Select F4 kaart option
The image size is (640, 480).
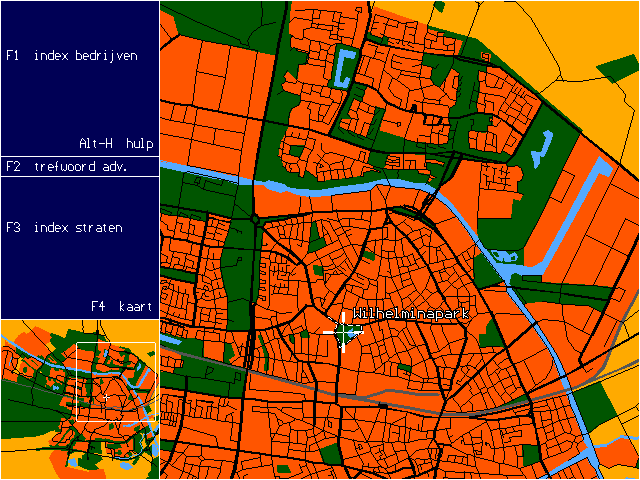point(122,306)
